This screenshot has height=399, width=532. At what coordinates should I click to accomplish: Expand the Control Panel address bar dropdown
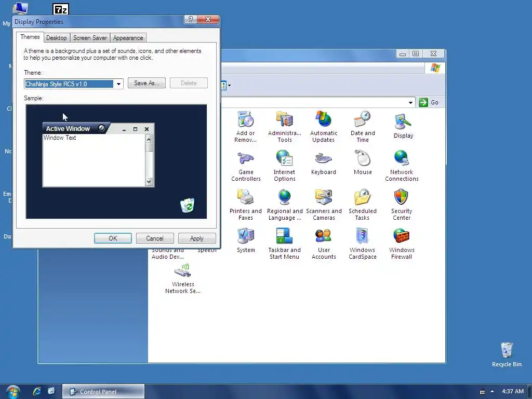410,102
